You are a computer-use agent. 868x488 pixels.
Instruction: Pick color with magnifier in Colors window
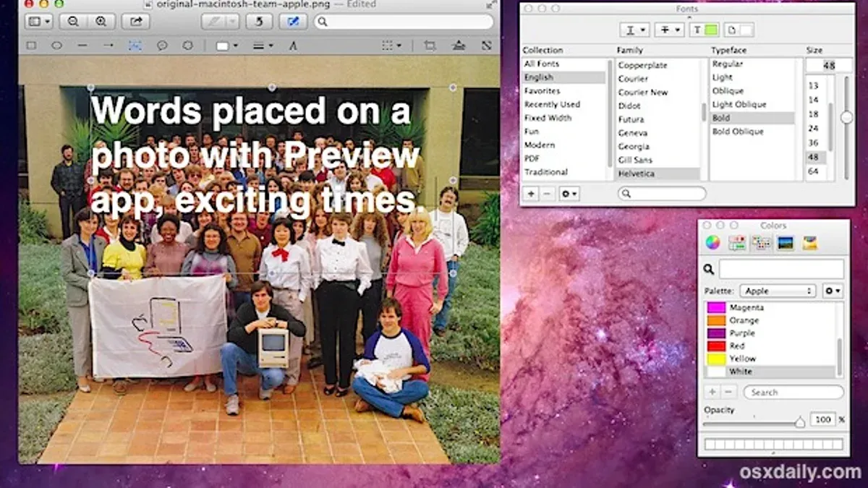(x=709, y=270)
